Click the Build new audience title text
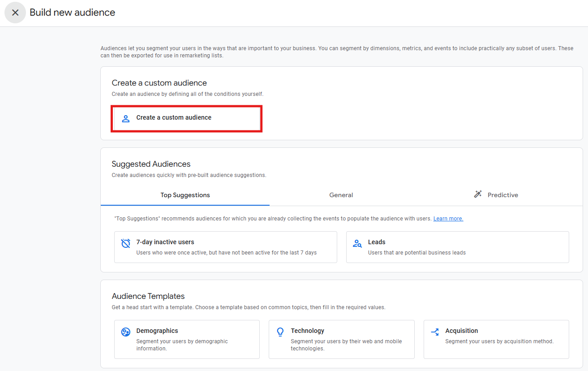The image size is (588, 371). tap(73, 13)
